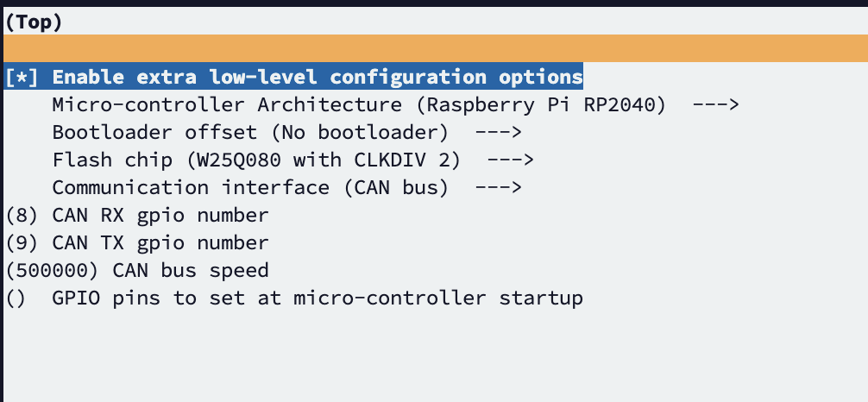
Task: Select the CAN TX gpio number label
Action: [160, 243]
